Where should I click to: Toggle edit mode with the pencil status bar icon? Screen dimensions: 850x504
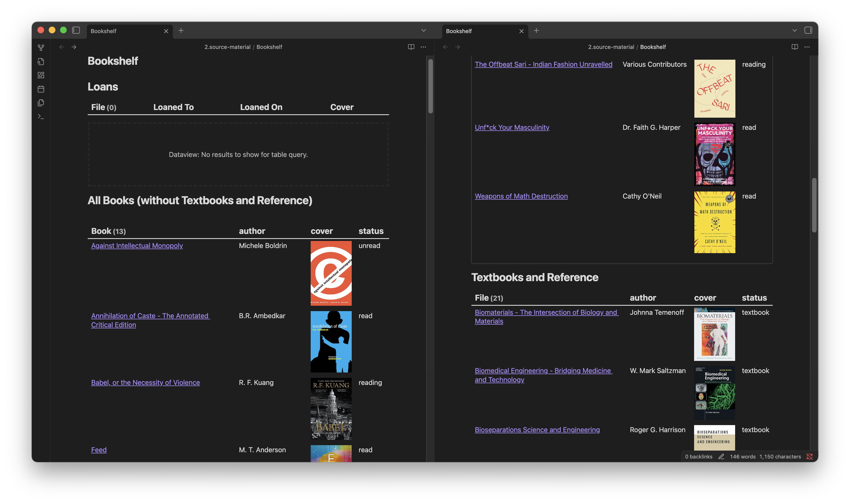click(721, 456)
